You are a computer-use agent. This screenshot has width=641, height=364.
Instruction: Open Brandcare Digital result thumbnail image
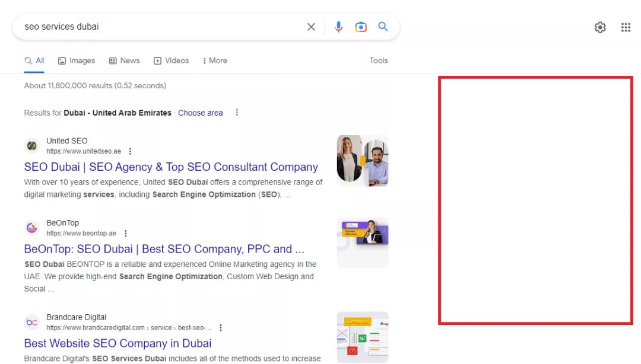(x=363, y=337)
